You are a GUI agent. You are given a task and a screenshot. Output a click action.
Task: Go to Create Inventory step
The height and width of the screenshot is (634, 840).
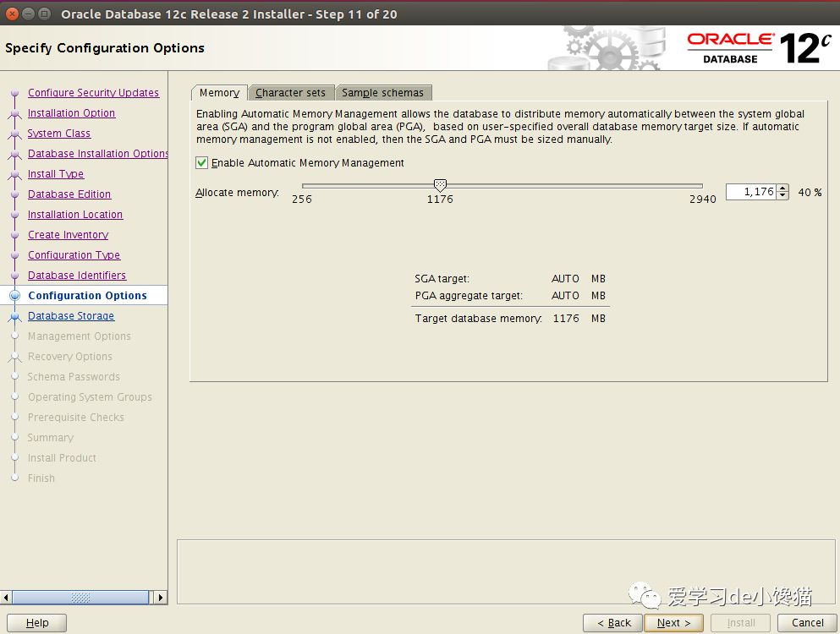pyautogui.click(x=68, y=235)
